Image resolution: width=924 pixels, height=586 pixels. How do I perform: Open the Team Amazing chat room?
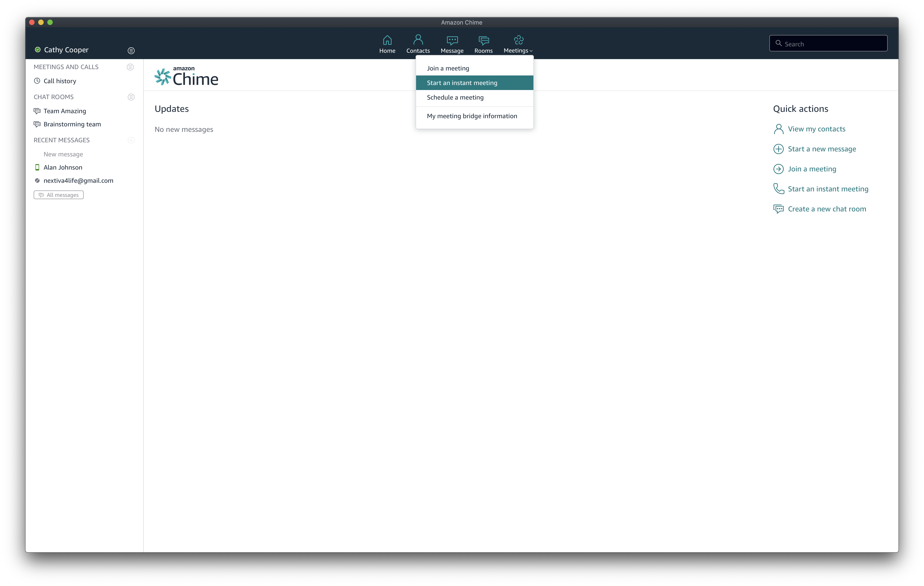(65, 111)
